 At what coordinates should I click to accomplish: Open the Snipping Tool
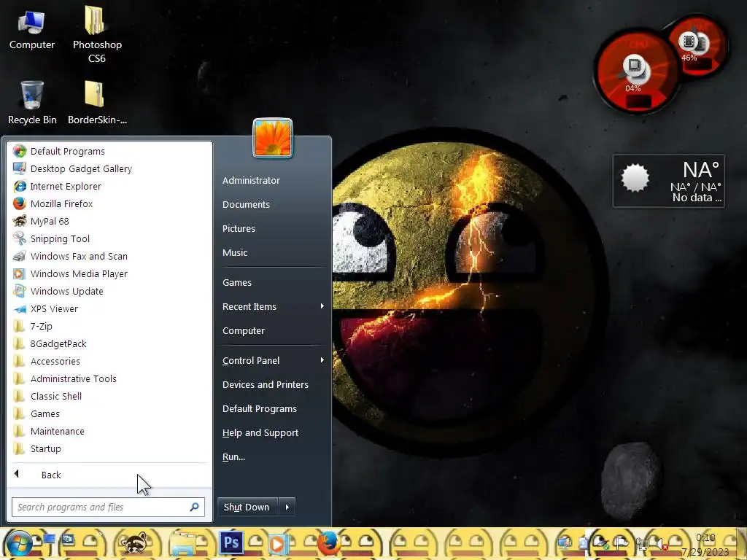109,239
